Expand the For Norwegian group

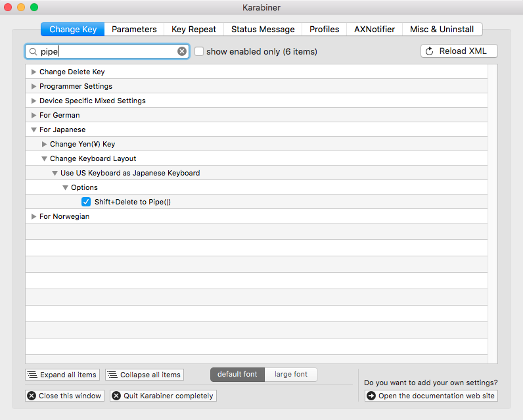pos(34,216)
